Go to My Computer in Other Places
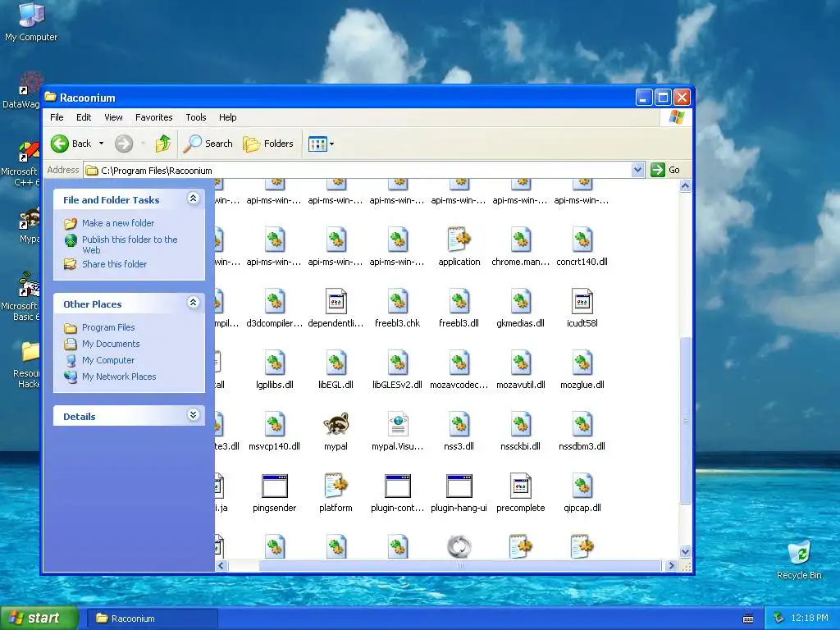Screen dimensions: 840x630 (108, 360)
